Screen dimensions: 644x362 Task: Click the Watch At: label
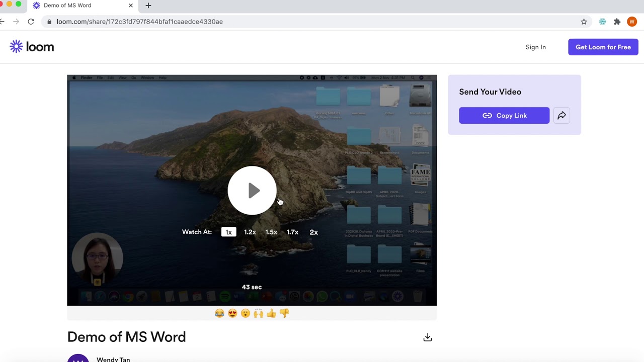click(197, 232)
